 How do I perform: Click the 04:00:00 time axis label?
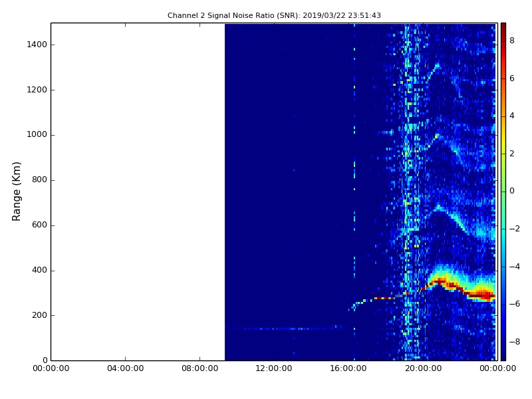pos(125,368)
